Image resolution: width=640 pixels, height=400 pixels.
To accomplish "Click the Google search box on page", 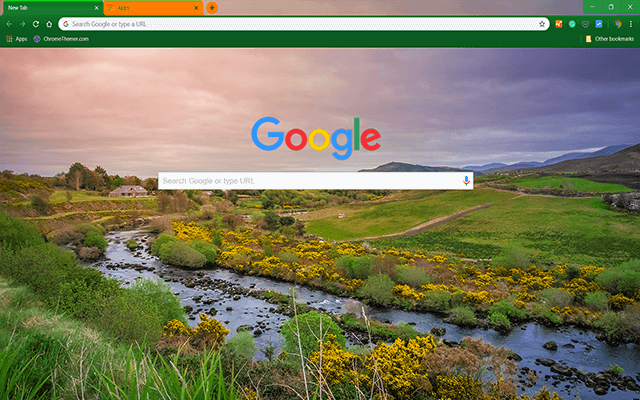I will tap(316, 181).
